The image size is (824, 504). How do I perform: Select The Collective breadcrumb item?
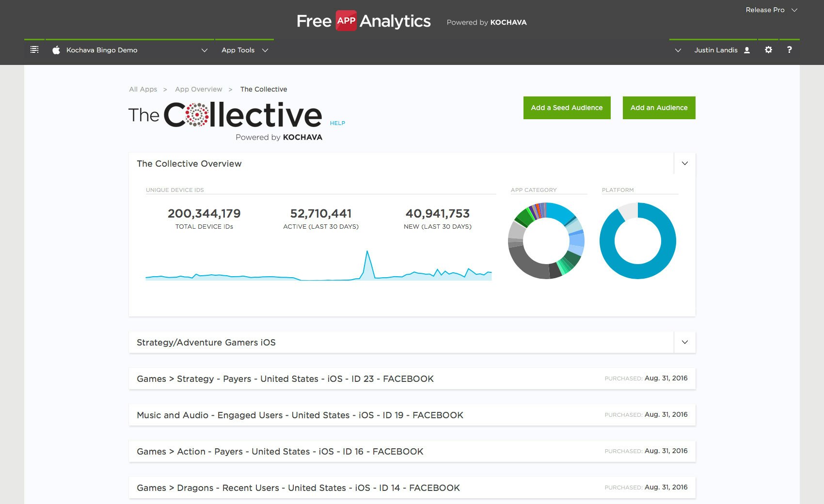coord(263,89)
